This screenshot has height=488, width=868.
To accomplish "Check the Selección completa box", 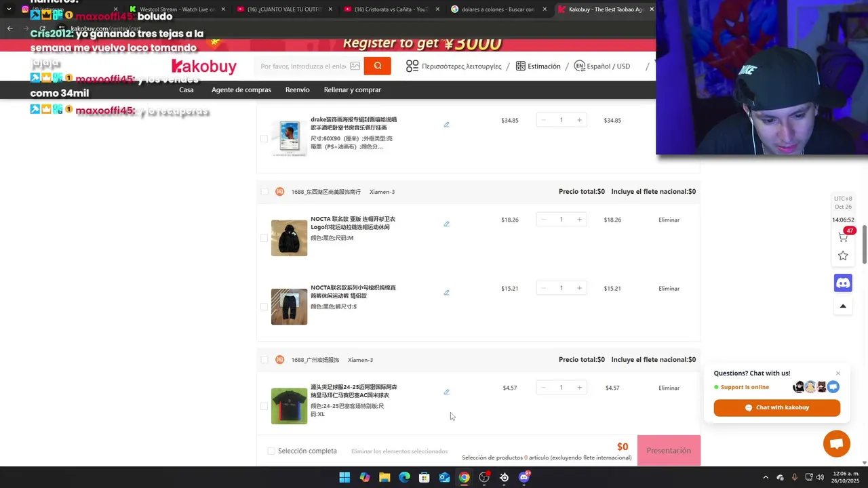I will click(x=271, y=451).
